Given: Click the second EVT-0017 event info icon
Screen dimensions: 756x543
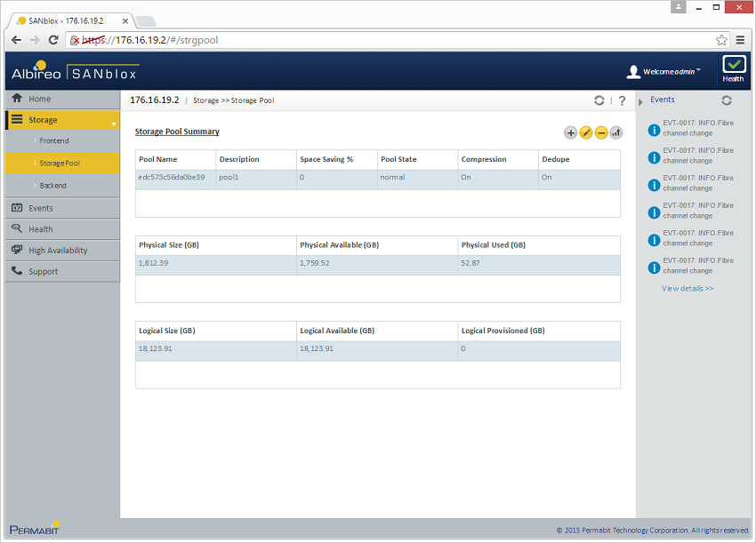Looking at the screenshot, I should pyautogui.click(x=654, y=157).
